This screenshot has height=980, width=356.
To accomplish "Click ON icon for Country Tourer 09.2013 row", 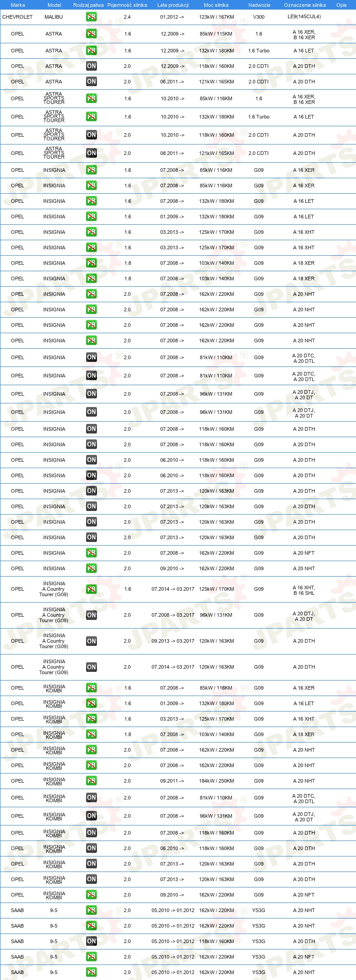I will tap(91, 641).
